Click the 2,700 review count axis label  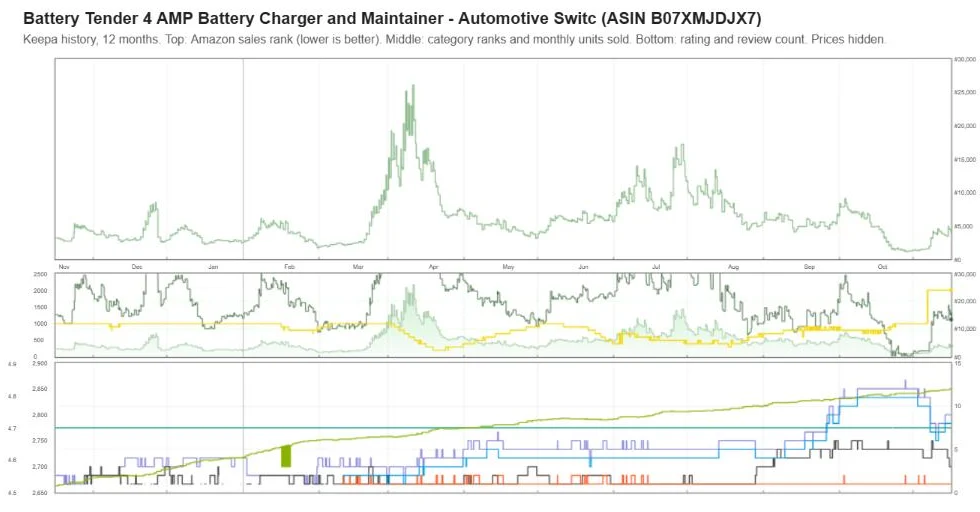pyautogui.click(x=39, y=467)
